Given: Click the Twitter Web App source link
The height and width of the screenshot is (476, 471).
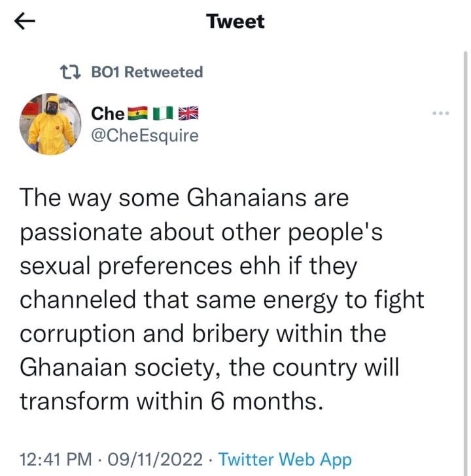Looking at the screenshot, I should (x=285, y=460).
